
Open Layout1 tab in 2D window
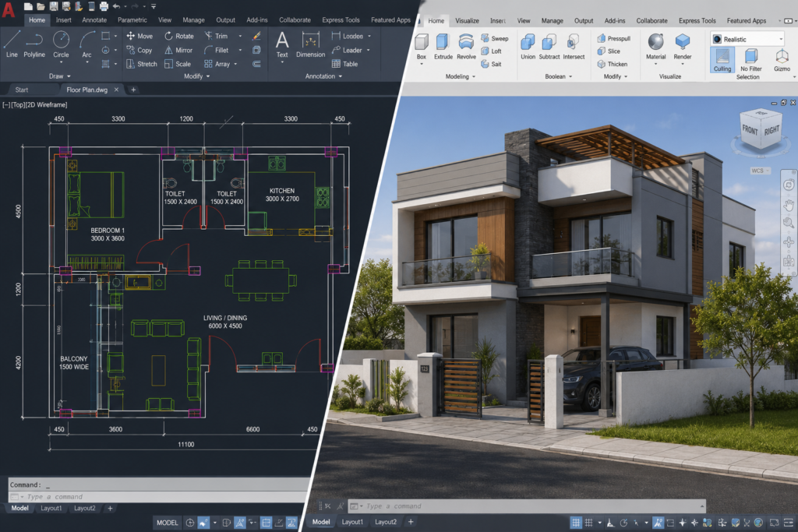tap(51, 508)
